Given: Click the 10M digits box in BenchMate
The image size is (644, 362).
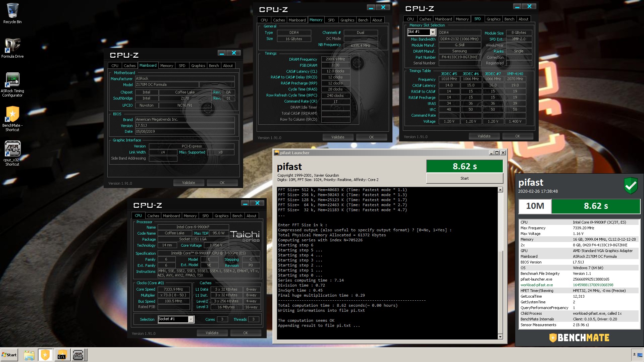Looking at the screenshot, I should click(x=535, y=206).
